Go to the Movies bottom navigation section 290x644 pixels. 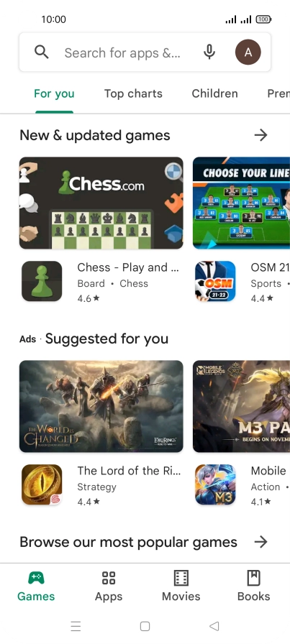(x=181, y=586)
